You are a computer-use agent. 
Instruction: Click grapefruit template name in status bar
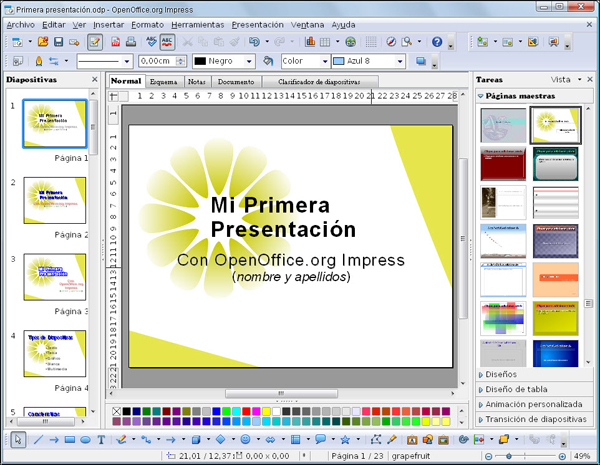411,456
